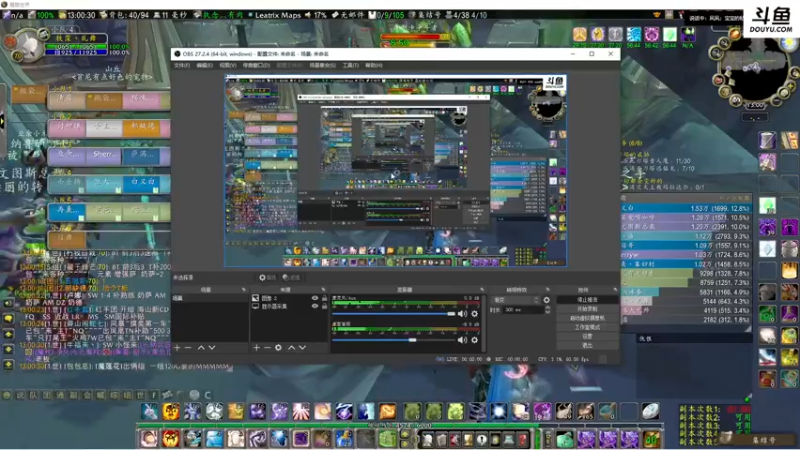This screenshot has height=450, width=800.
Task: Pop out the 控件 dock panel
Action: click(615, 290)
